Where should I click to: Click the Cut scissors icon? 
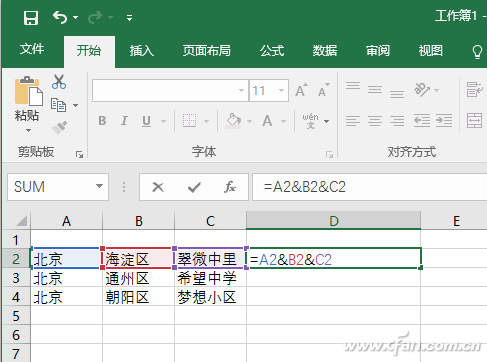click(x=59, y=82)
